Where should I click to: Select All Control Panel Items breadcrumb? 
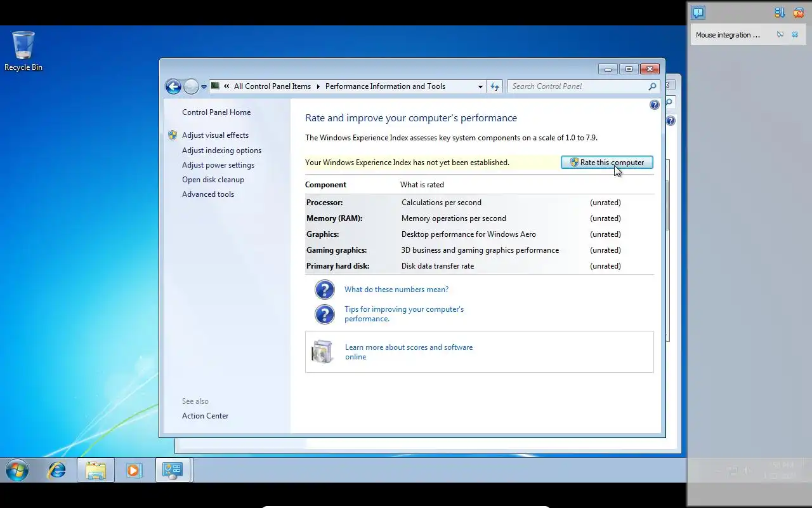pos(272,86)
